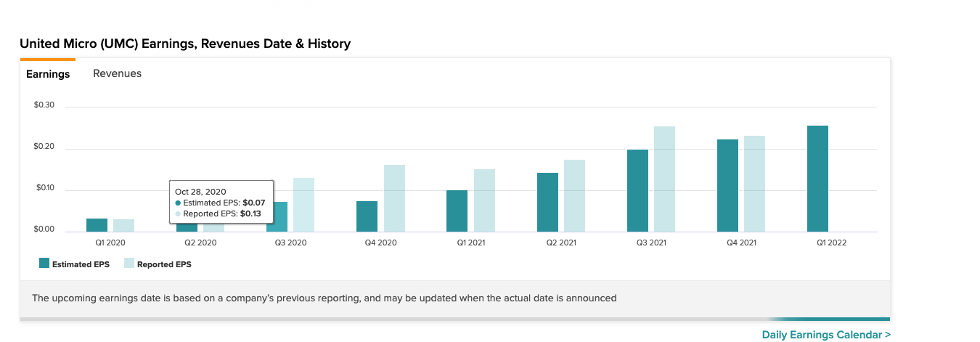
Task: Click the Q2 2020 axis label
Action: click(x=200, y=243)
